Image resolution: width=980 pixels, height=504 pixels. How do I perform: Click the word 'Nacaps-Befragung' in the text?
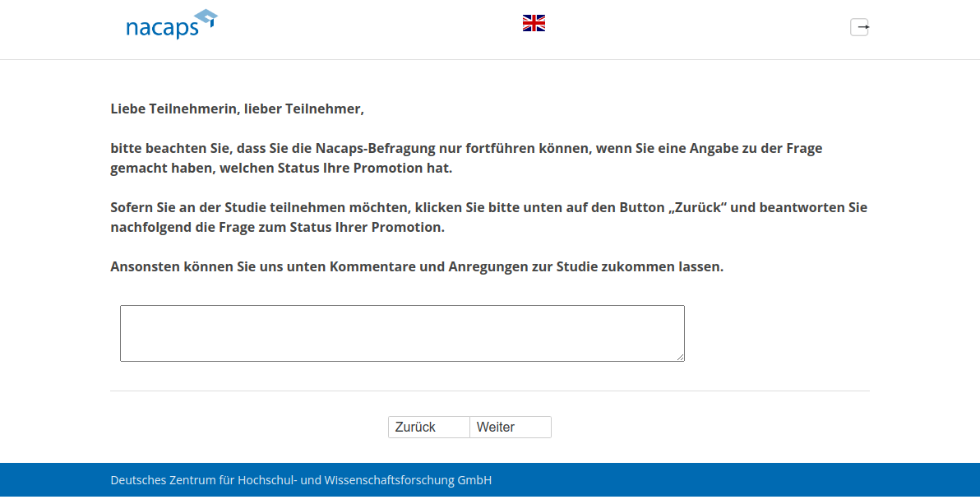(x=369, y=148)
